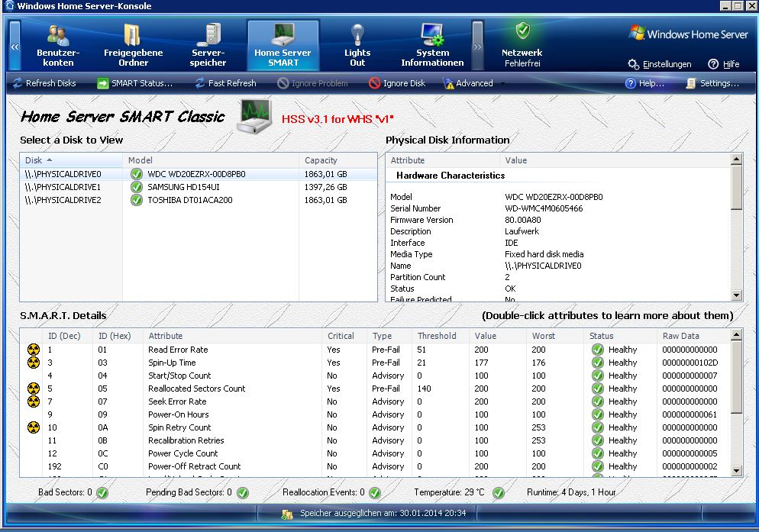This screenshot has width=759, height=532.
Task: Click the down arrow in S.M.A.R.T. Details scrollbar
Action: pos(736,470)
